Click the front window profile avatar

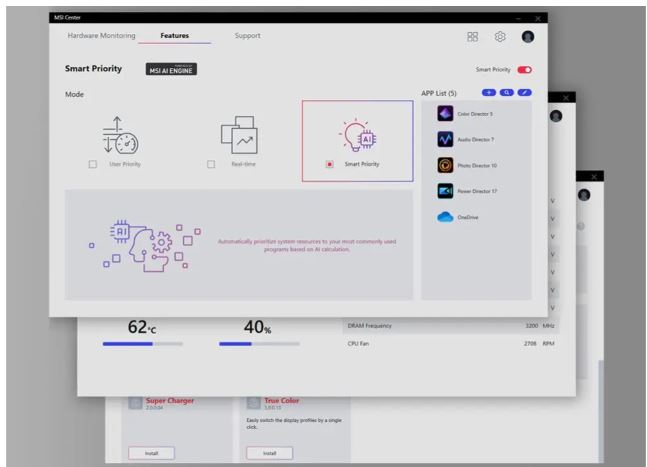click(528, 37)
